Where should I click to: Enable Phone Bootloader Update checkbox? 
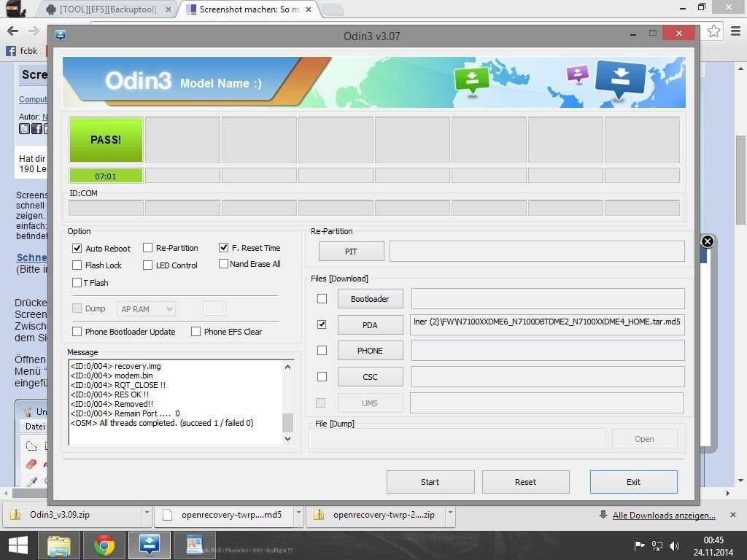coord(77,331)
